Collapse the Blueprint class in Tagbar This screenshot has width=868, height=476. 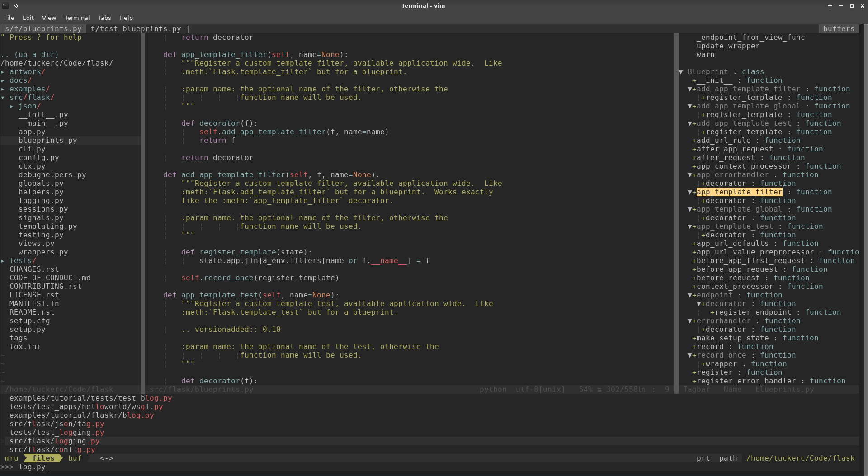[x=681, y=72]
